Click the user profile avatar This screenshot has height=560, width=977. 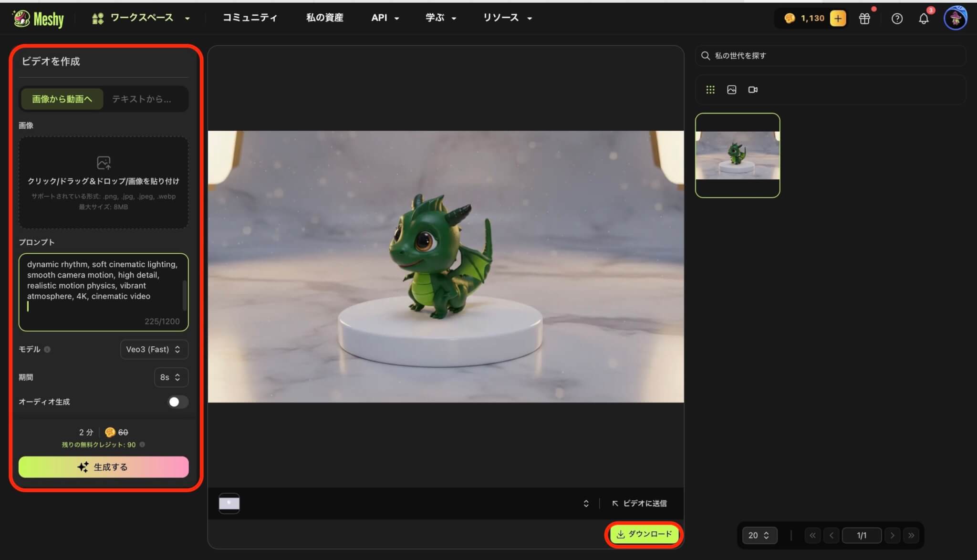[955, 19]
